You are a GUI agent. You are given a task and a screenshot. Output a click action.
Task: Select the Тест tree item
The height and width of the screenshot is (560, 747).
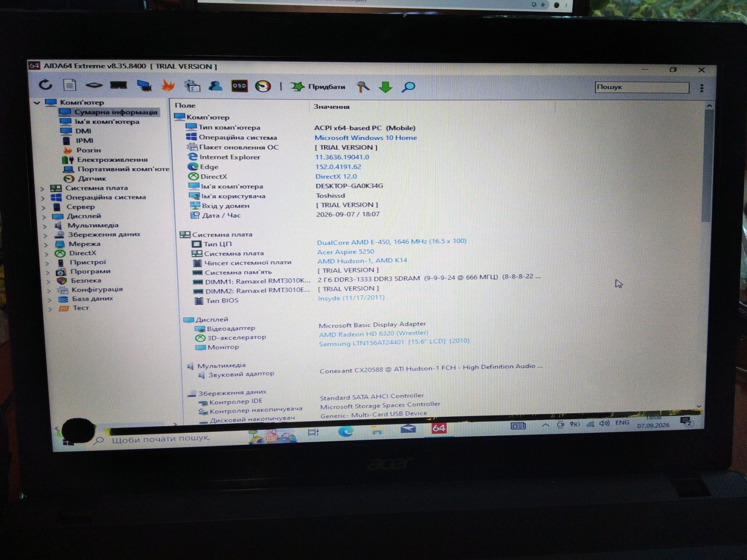74,308
